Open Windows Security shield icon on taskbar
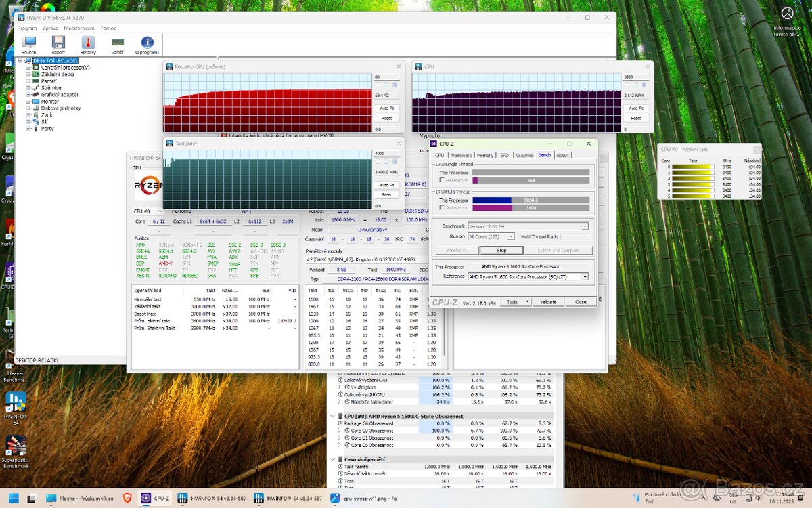Viewport: 812px width, 508px height. point(127,498)
